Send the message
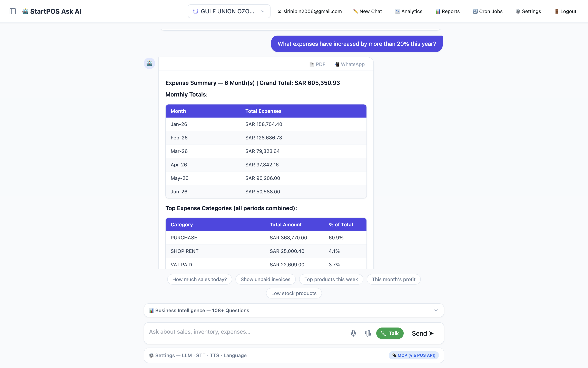588x368 pixels. pyautogui.click(x=423, y=333)
